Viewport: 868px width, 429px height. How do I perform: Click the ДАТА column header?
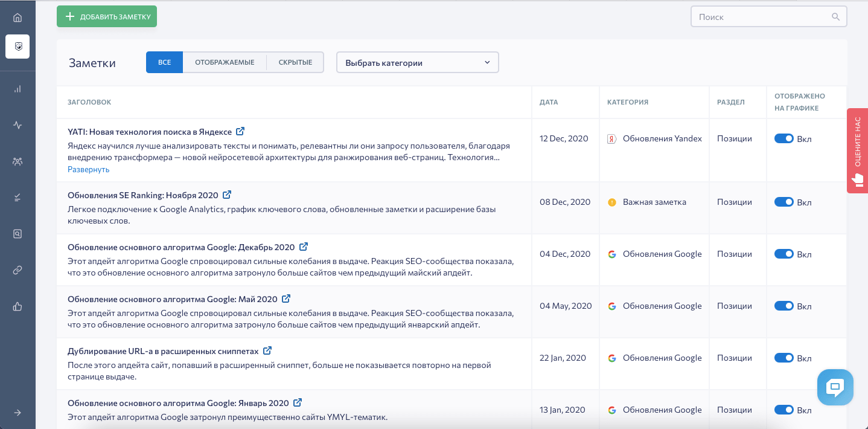(549, 102)
